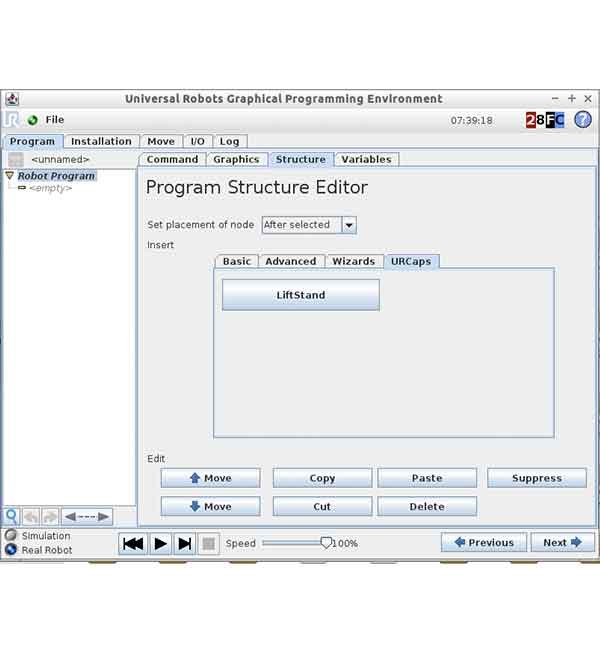Click the save disk icon next to unnamed
This screenshot has height=650, width=600.
point(15,159)
